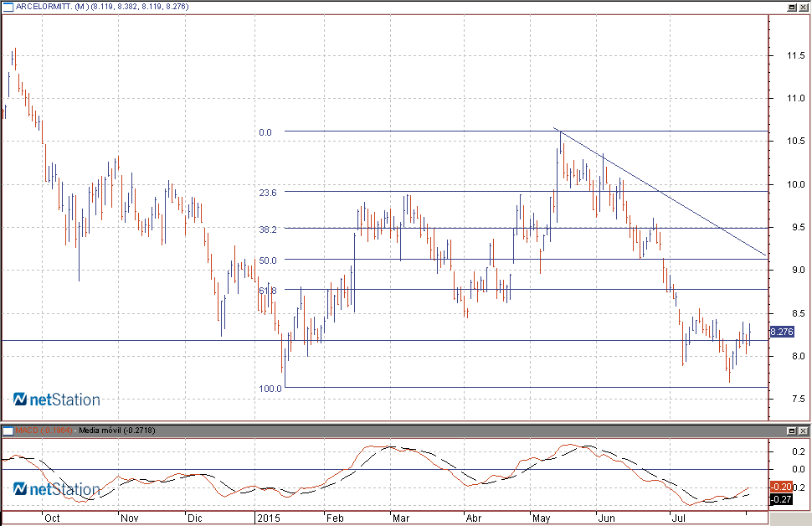This screenshot has width=812, height=526.
Task: Click the 11.5 price axis label
Action: [796, 55]
